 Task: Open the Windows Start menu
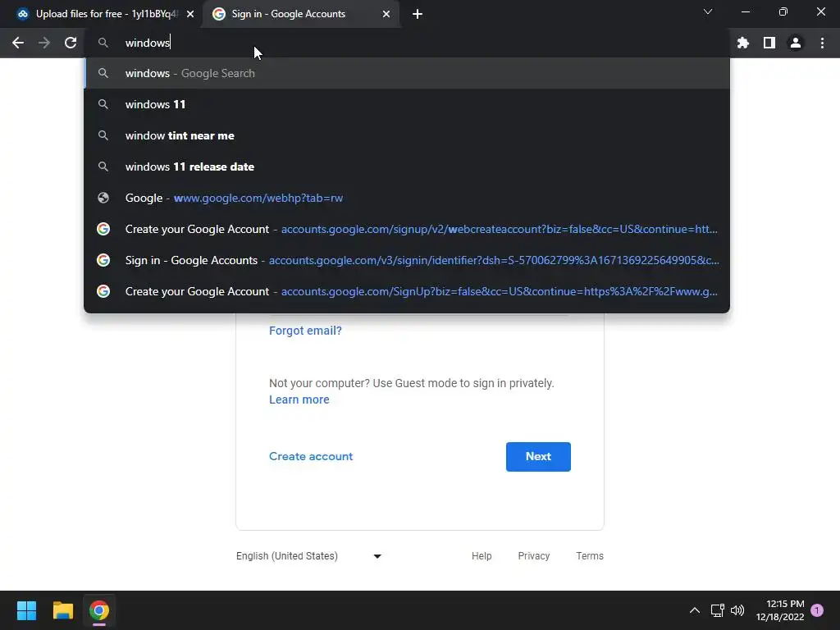click(26, 610)
